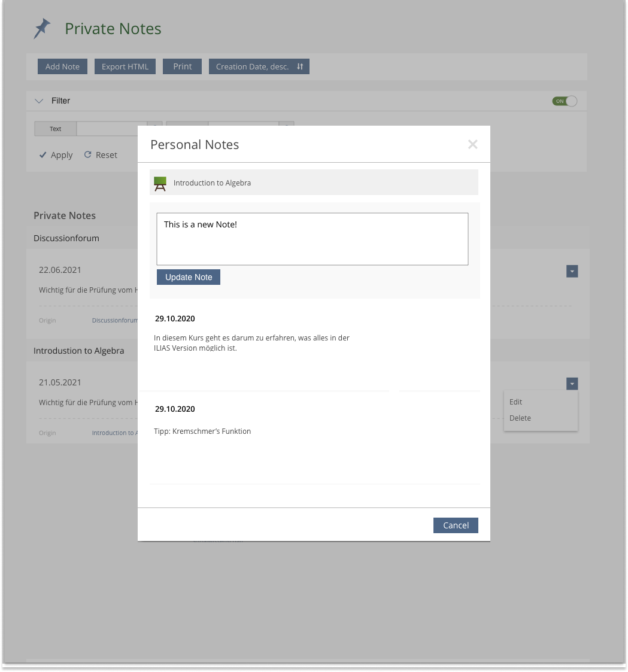Click the Reset circular arrow icon

pyautogui.click(x=87, y=154)
